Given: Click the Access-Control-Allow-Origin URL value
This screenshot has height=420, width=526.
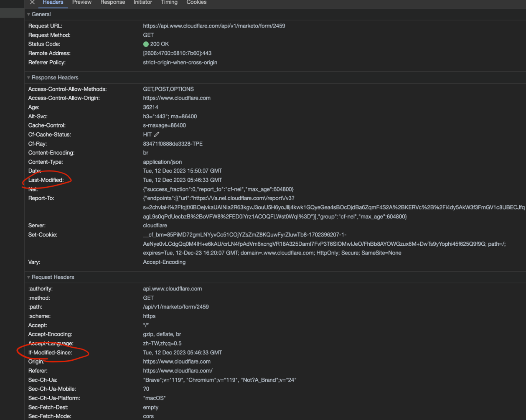Looking at the screenshot, I should (177, 98).
